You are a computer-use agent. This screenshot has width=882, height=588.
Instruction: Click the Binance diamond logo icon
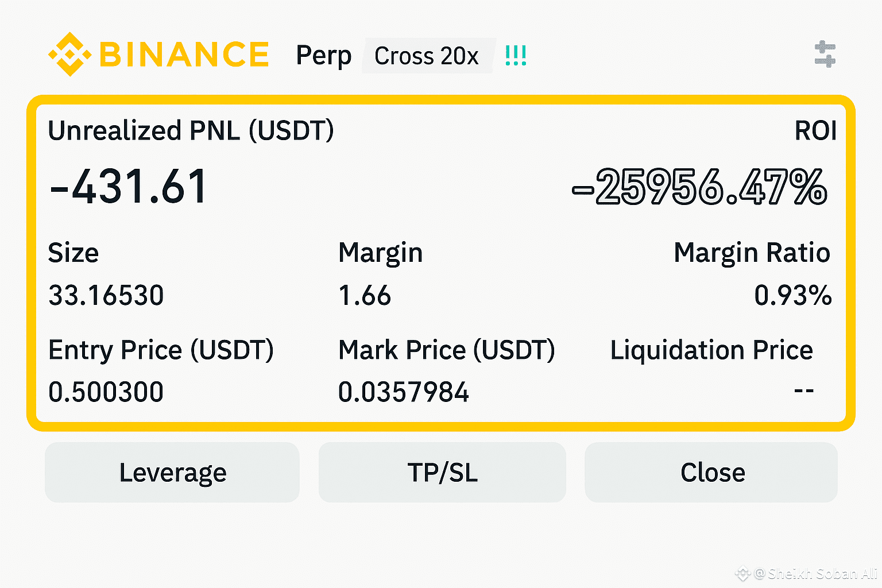click(x=70, y=55)
